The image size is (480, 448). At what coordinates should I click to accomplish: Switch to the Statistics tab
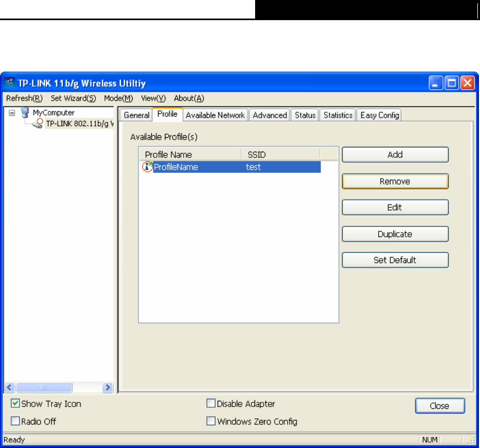338,115
